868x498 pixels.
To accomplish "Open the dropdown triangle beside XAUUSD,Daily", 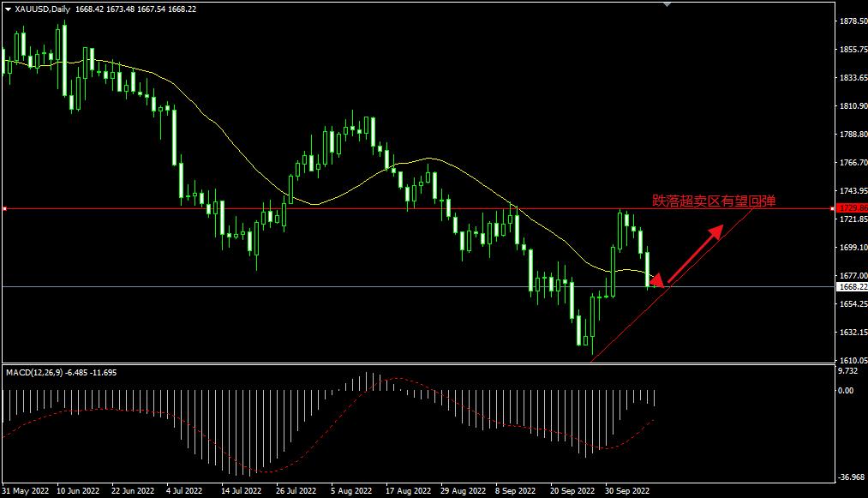I will click(x=8, y=9).
